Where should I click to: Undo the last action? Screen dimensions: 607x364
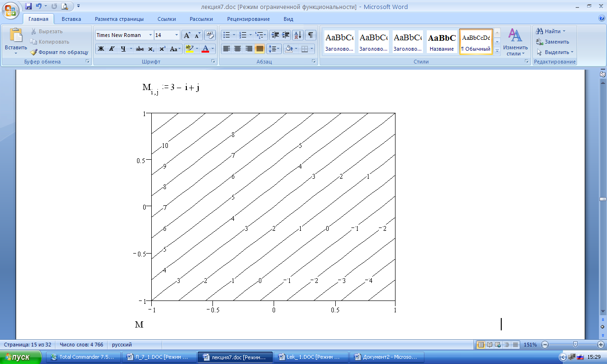click(x=38, y=7)
